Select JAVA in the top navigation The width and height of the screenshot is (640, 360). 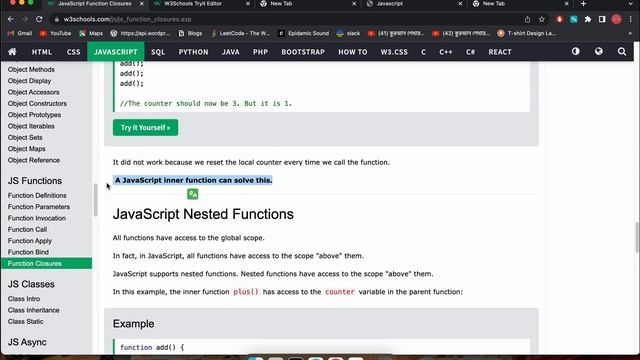pyautogui.click(x=231, y=52)
